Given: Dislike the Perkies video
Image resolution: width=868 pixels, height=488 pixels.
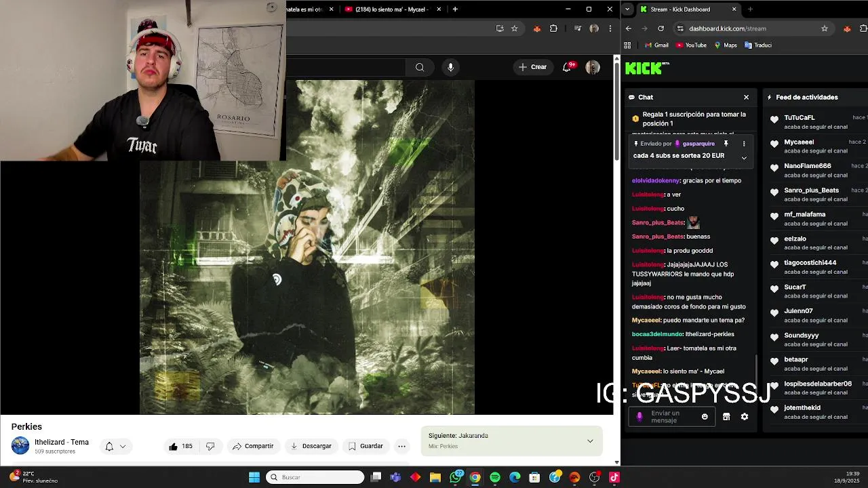Looking at the screenshot, I should (x=210, y=446).
